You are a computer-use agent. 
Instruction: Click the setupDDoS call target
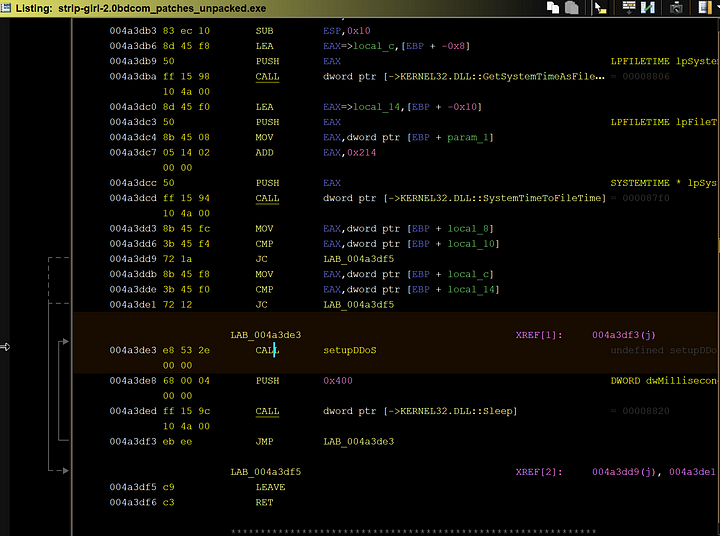coord(349,350)
